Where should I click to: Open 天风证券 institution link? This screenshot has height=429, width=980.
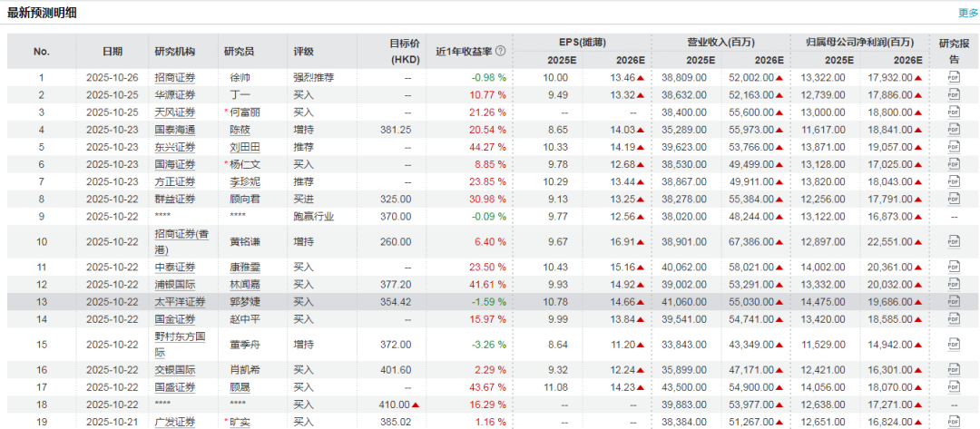coord(174,112)
